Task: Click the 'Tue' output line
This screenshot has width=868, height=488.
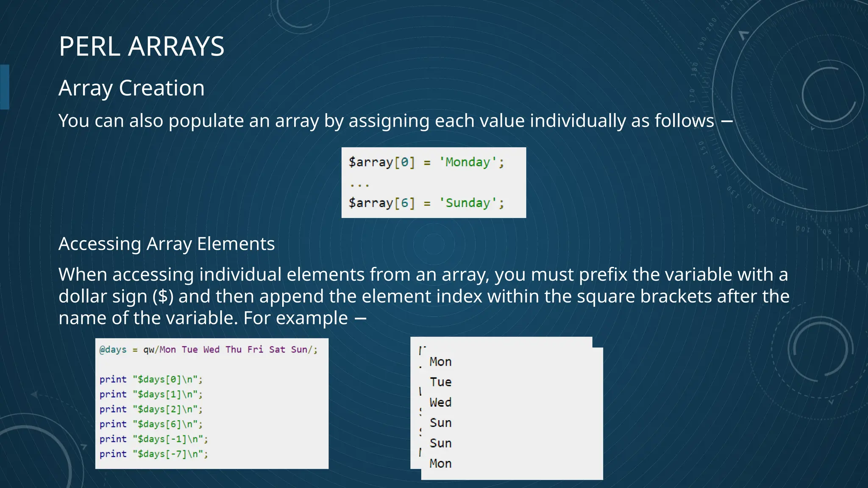Action: pyautogui.click(x=440, y=382)
